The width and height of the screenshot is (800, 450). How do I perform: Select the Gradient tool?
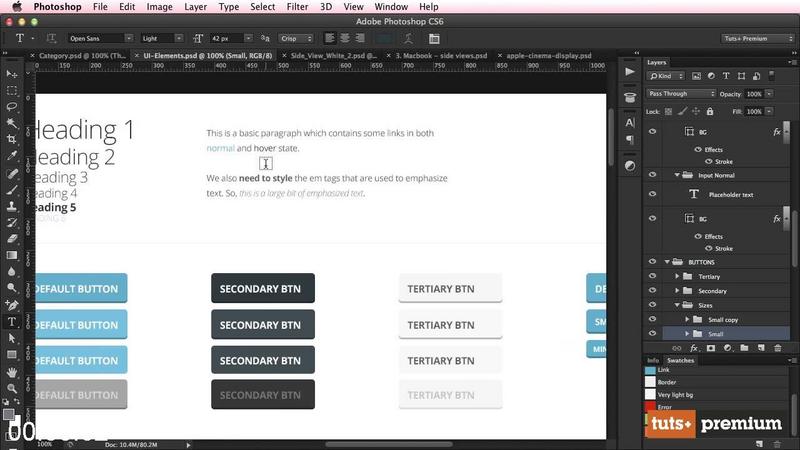[x=12, y=255]
